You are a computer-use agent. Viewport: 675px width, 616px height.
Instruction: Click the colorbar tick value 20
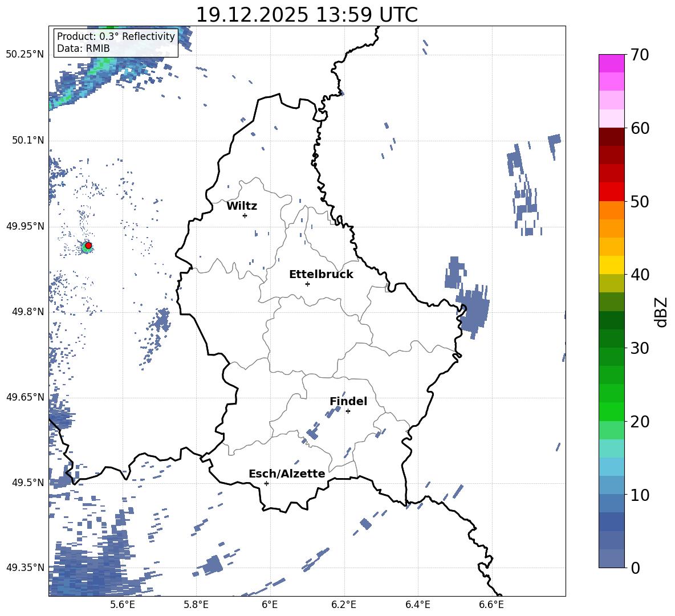[x=640, y=422]
